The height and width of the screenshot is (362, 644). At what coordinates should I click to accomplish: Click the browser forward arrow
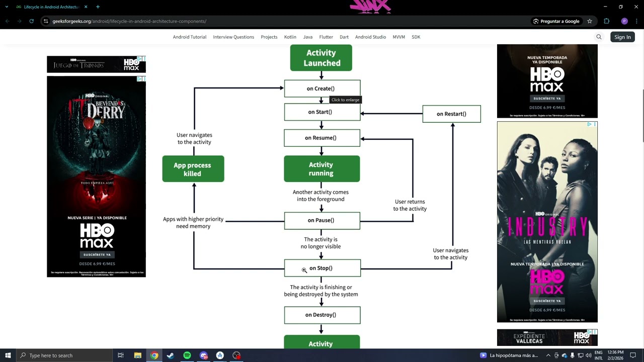[19, 21]
